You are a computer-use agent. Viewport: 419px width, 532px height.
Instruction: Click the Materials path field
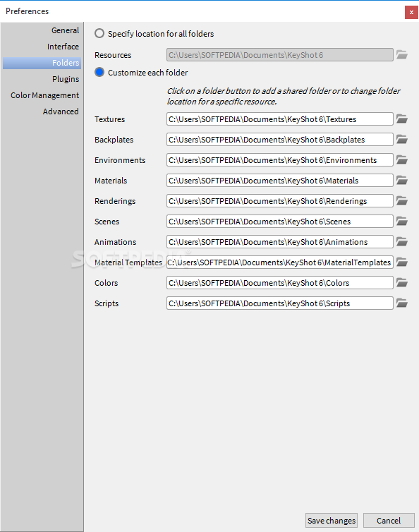point(280,181)
